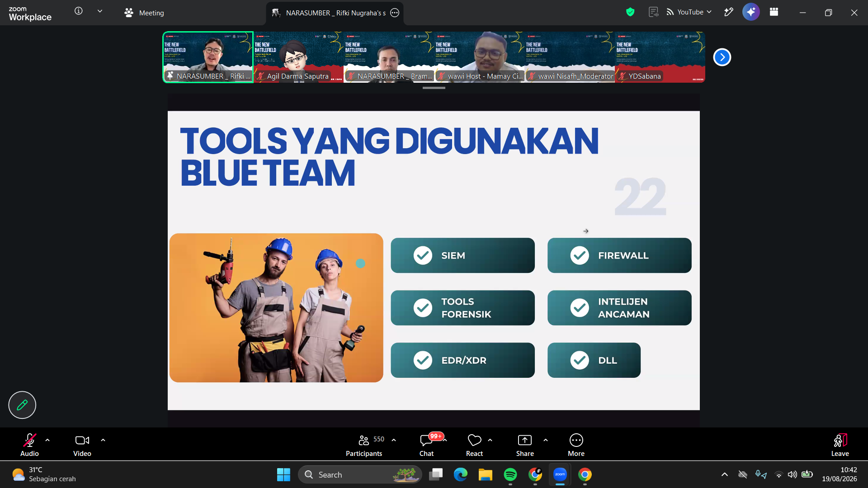Expand the participants options caret
Screen dimensions: 868x488
[x=394, y=440]
